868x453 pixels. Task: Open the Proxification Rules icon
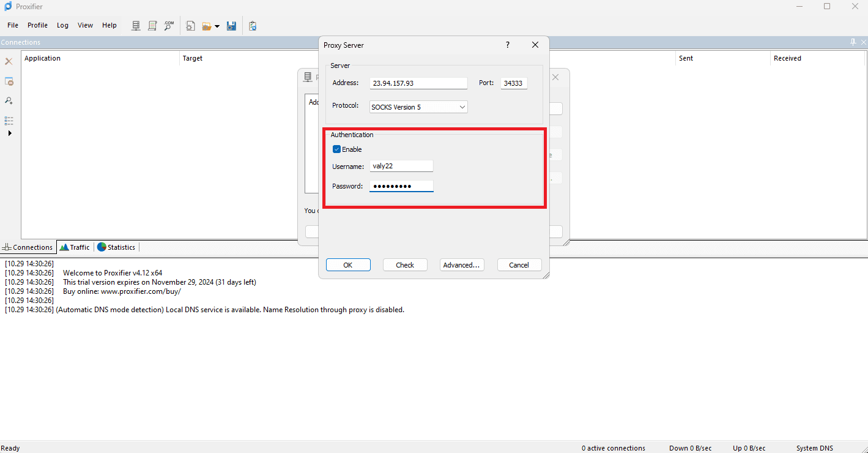pyautogui.click(x=152, y=25)
